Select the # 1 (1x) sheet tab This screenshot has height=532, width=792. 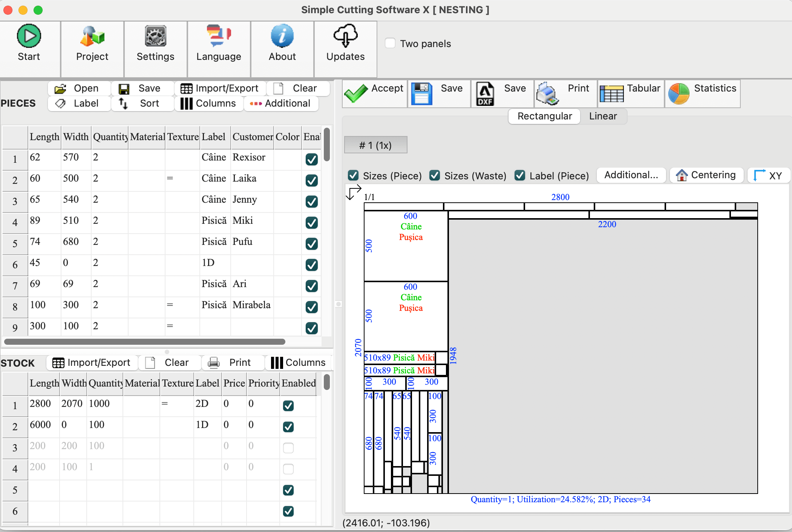pos(375,145)
